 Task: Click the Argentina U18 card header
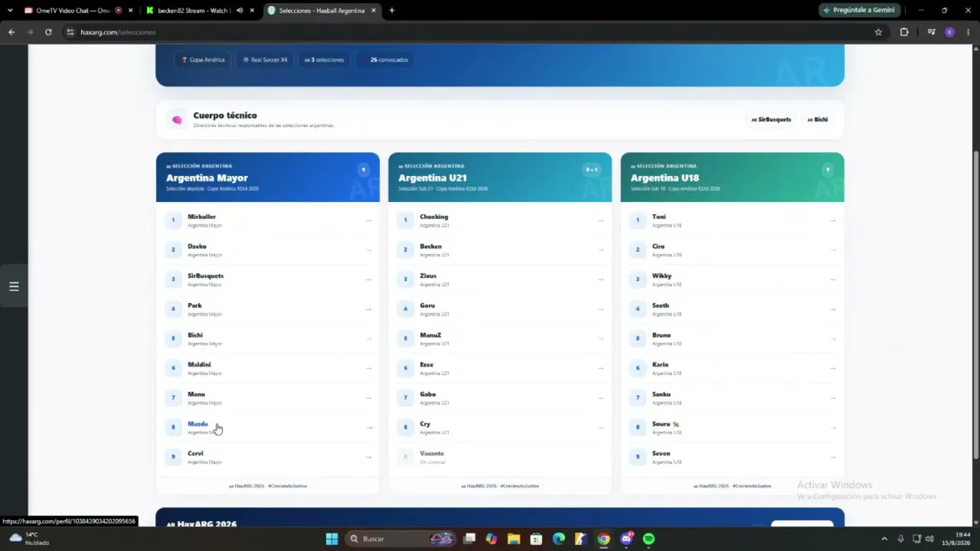pos(732,178)
